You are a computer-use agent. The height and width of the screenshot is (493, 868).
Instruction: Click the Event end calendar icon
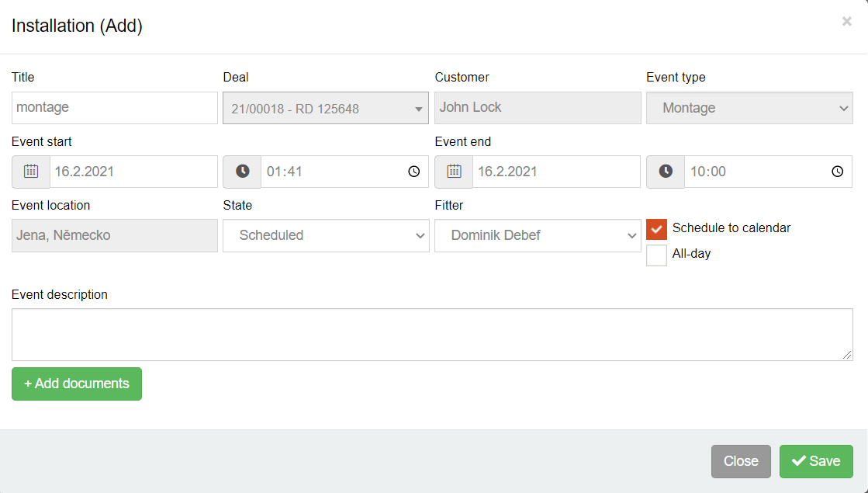coord(454,172)
